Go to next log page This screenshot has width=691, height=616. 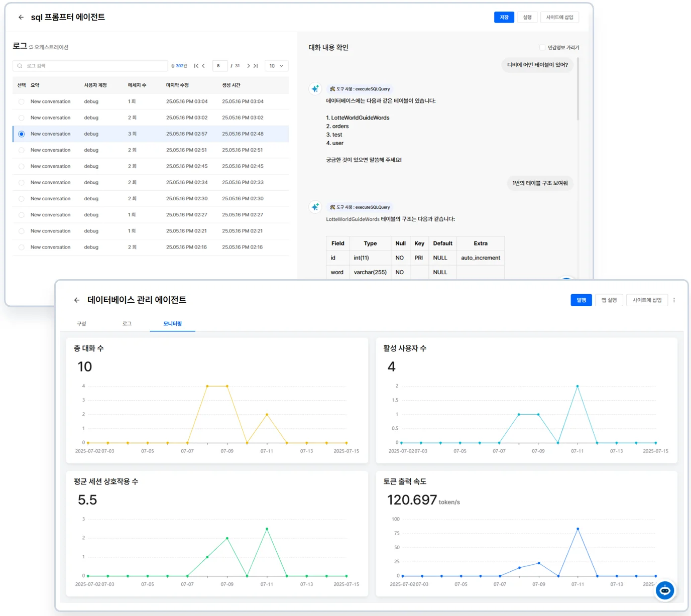[x=248, y=66]
